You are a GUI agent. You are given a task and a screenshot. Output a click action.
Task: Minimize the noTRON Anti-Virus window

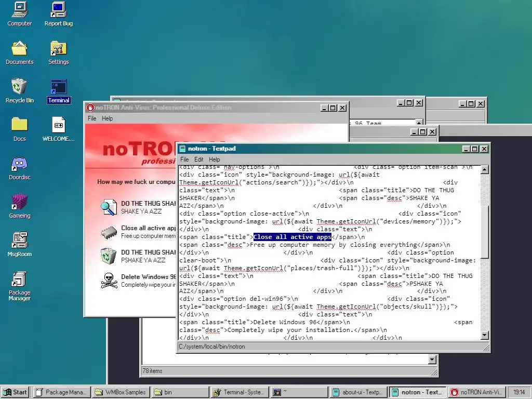click(324, 108)
